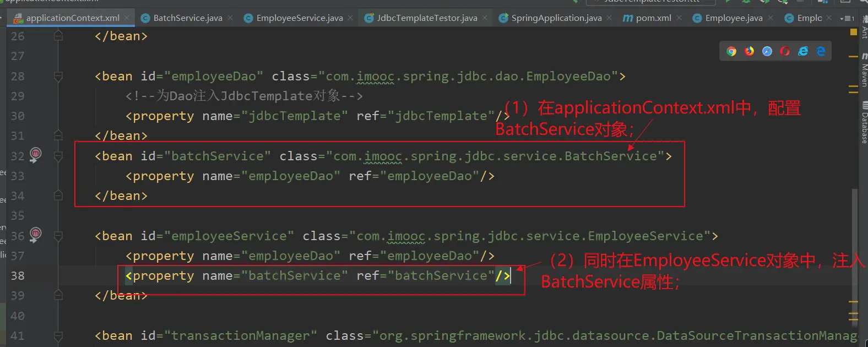Viewport: 868px width, 347px height.
Task: Open in Edge browser icon
Action: (x=821, y=51)
